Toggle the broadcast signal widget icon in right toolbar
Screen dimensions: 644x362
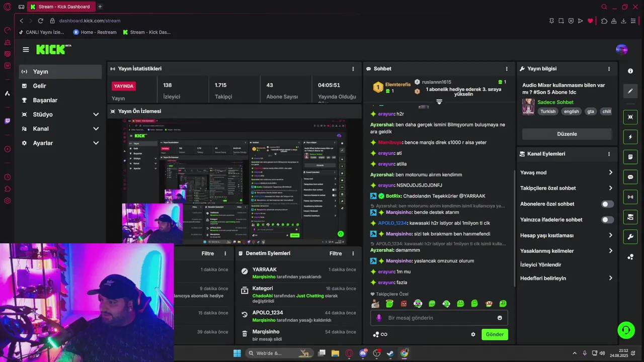(630, 197)
